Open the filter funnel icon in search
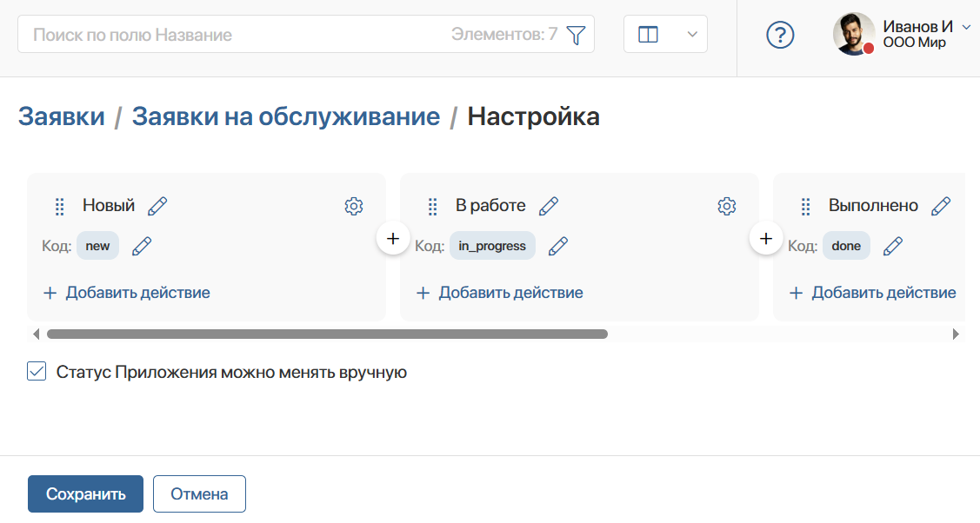 pyautogui.click(x=576, y=35)
